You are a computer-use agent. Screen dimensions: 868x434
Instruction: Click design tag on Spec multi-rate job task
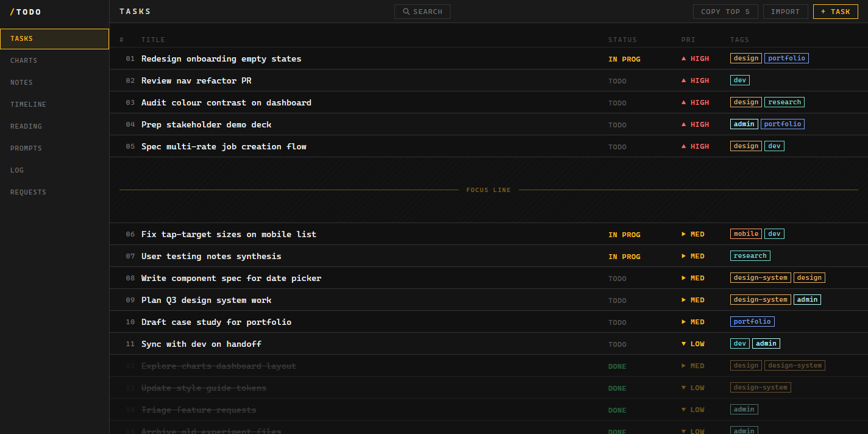coord(746,146)
